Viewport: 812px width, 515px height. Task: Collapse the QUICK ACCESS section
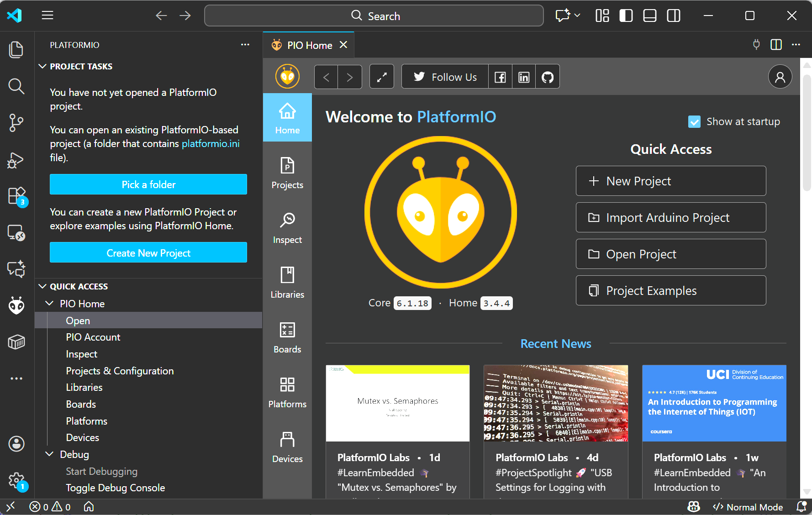pos(42,286)
